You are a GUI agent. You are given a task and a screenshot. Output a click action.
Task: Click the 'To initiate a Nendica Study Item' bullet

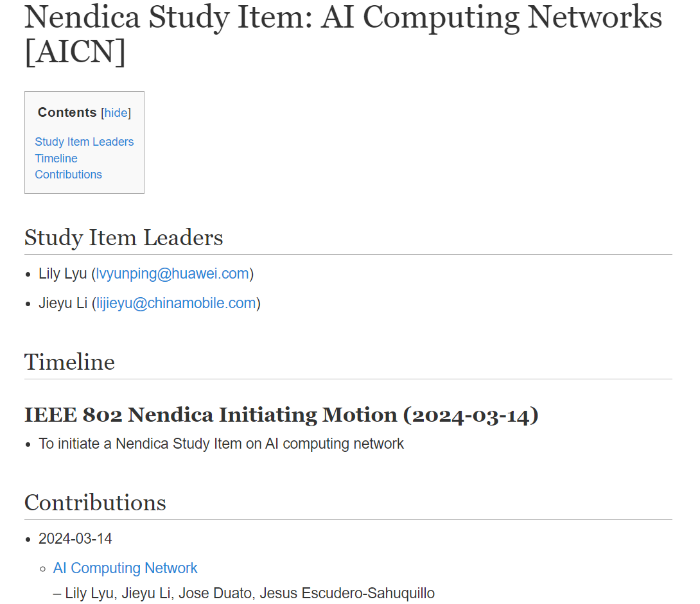(221, 444)
